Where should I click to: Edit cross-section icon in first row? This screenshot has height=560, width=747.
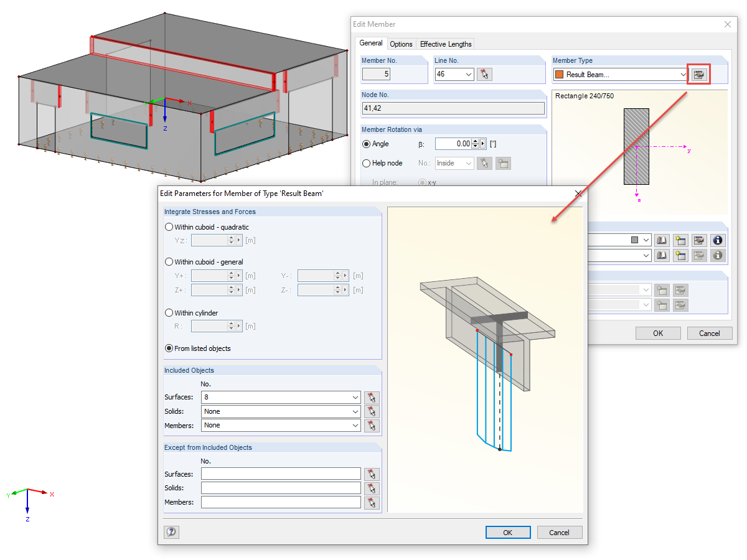click(x=699, y=240)
